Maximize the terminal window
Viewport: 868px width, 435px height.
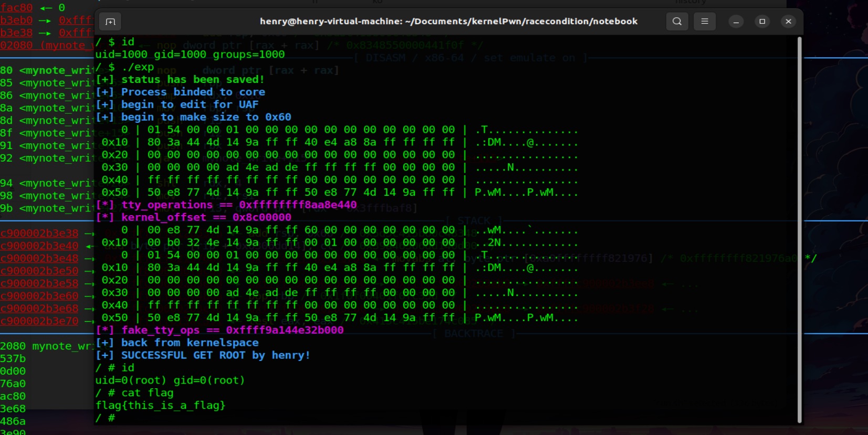(x=762, y=22)
